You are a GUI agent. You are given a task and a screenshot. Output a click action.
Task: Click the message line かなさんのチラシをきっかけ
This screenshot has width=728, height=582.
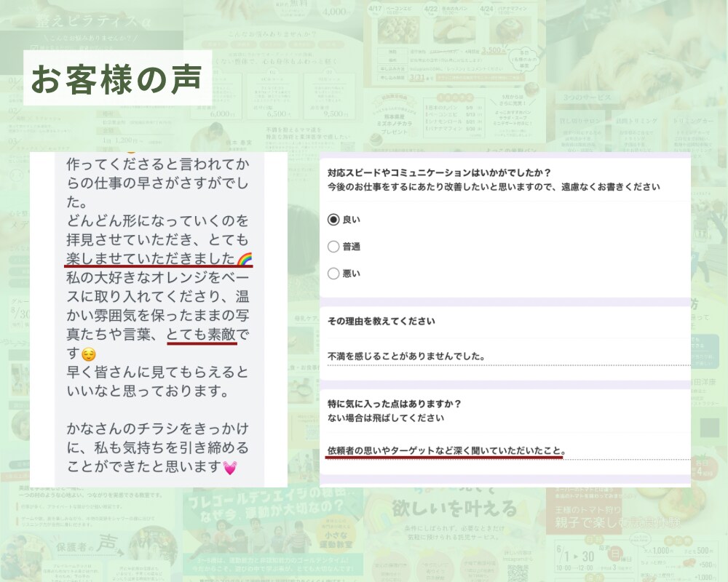pos(157,428)
